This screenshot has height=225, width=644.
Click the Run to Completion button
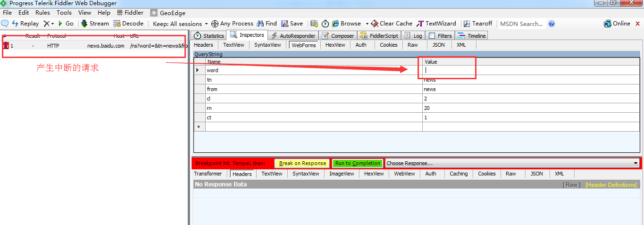coord(358,163)
